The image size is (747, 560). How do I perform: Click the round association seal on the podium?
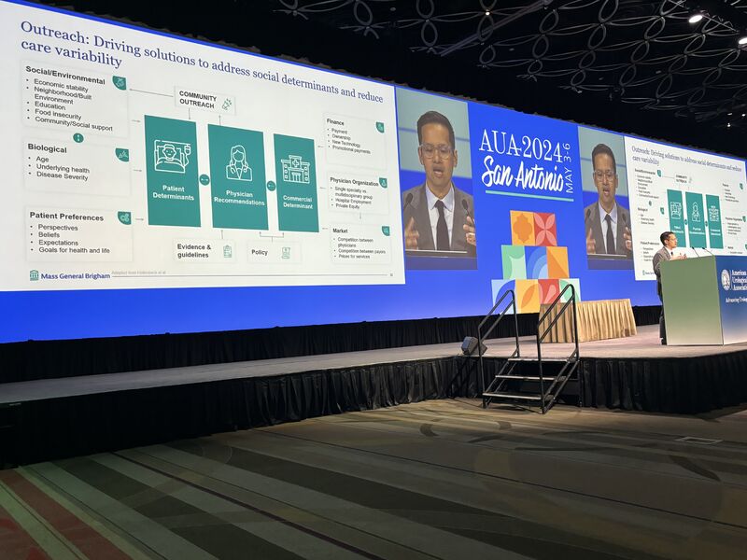(726, 279)
